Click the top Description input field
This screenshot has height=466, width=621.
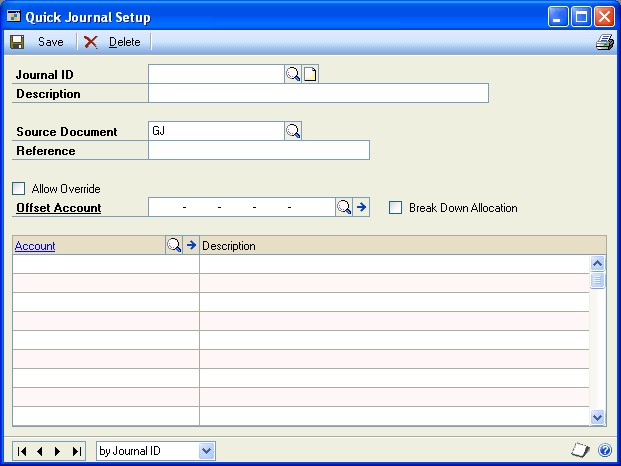(318, 93)
